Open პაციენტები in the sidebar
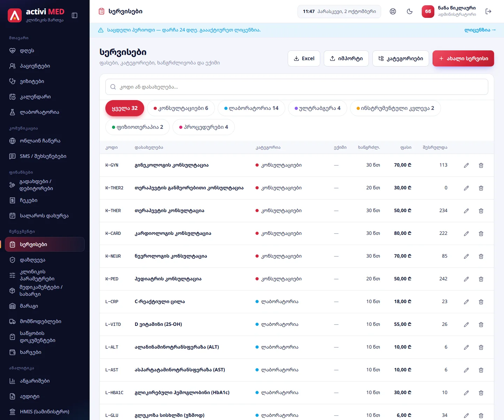504x420 pixels. (x=45, y=66)
